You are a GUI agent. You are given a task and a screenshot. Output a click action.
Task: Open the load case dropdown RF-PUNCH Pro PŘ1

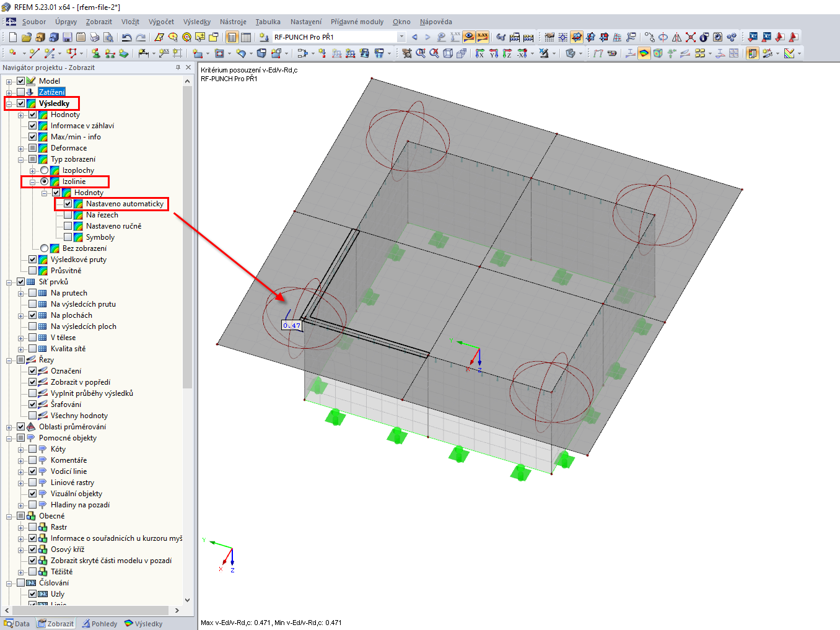click(x=401, y=37)
